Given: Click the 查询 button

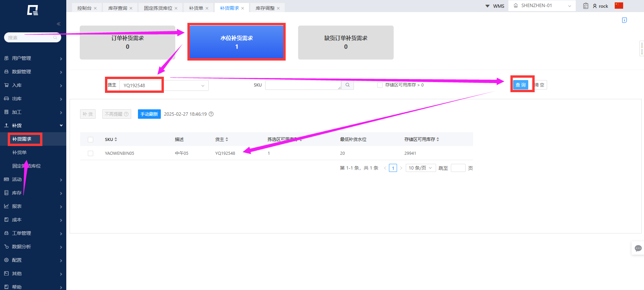Looking at the screenshot, I should click(x=521, y=85).
